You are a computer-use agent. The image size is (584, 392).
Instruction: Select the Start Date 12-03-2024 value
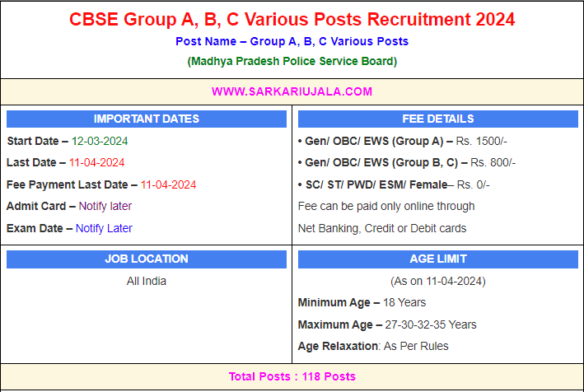point(99,141)
